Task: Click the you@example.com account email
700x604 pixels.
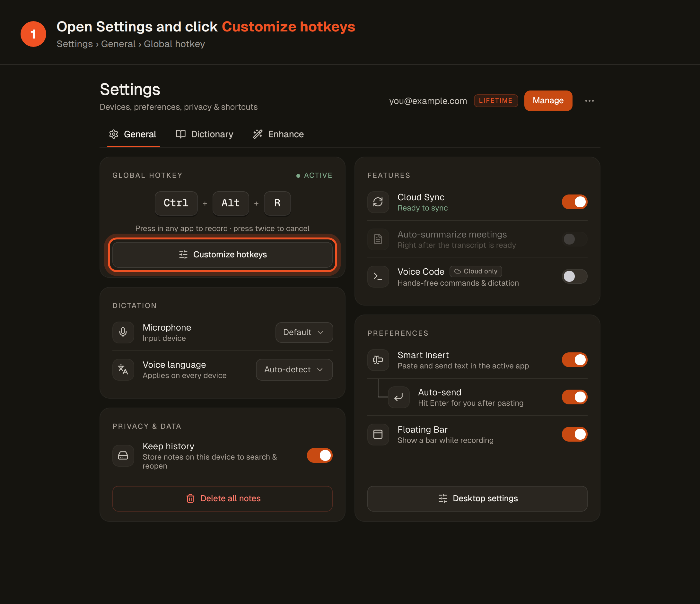Action: (x=428, y=101)
